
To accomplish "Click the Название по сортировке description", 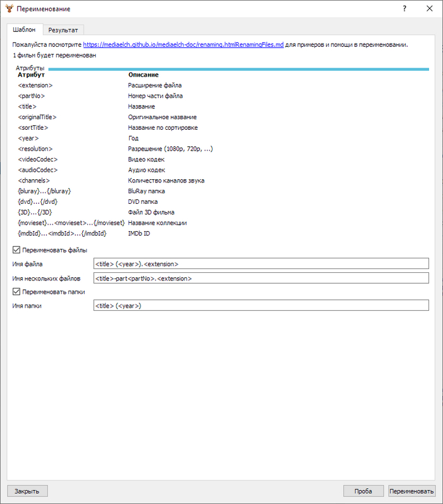I will [163, 128].
